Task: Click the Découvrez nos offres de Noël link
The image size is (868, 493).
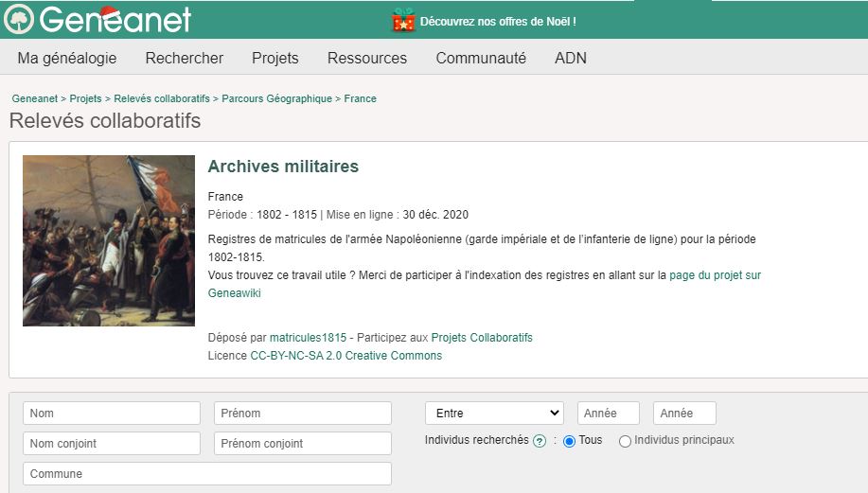Action: coord(498,21)
